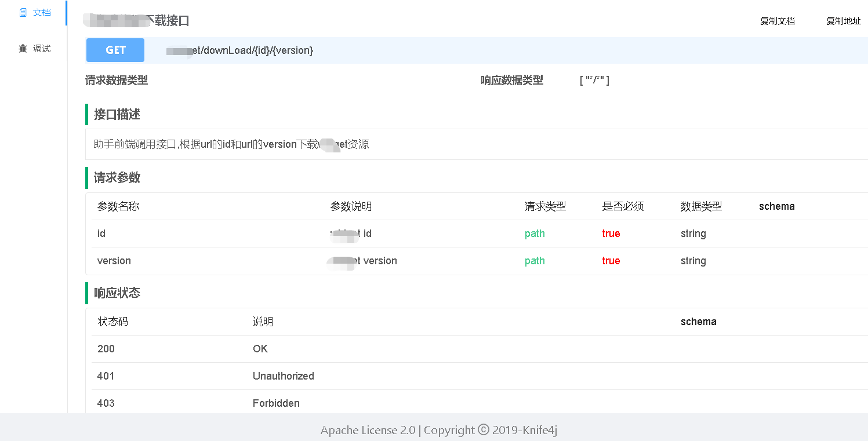The width and height of the screenshot is (868, 441).
Task: Click the 参数说明 column header
Action: click(351, 206)
